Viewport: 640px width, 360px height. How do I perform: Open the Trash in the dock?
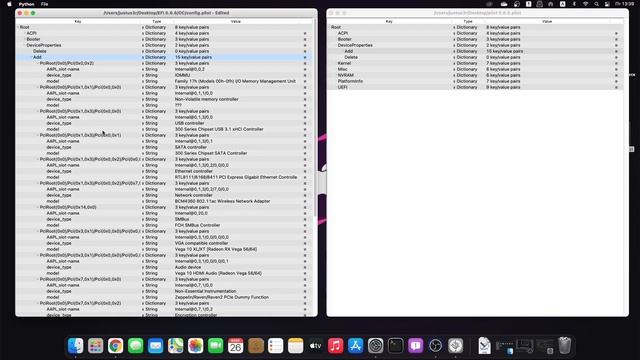(564, 346)
